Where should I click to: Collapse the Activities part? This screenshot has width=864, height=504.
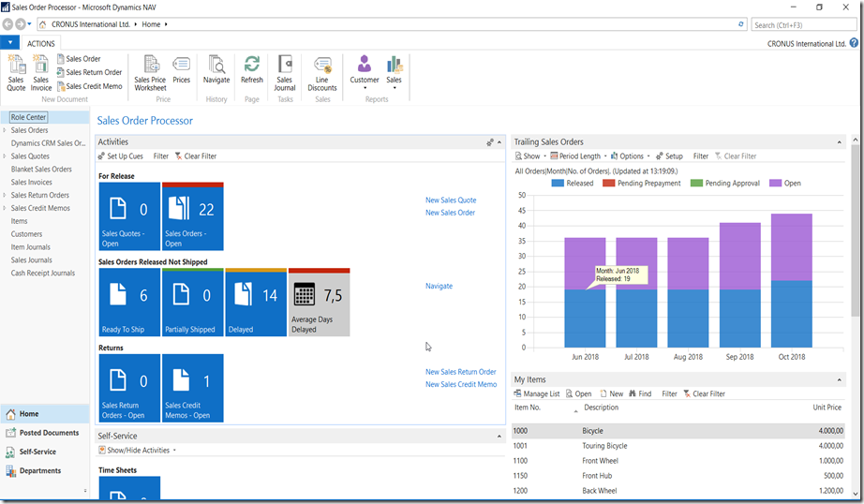[499, 142]
